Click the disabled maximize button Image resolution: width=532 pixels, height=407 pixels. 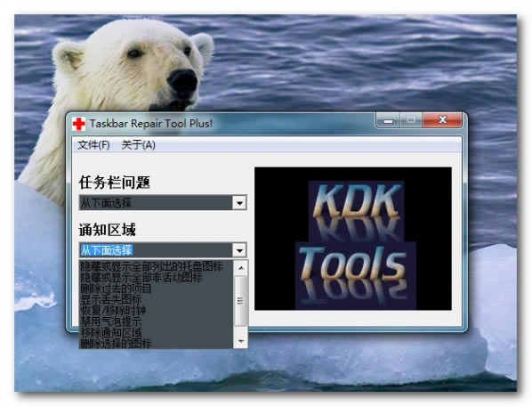tap(411, 120)
